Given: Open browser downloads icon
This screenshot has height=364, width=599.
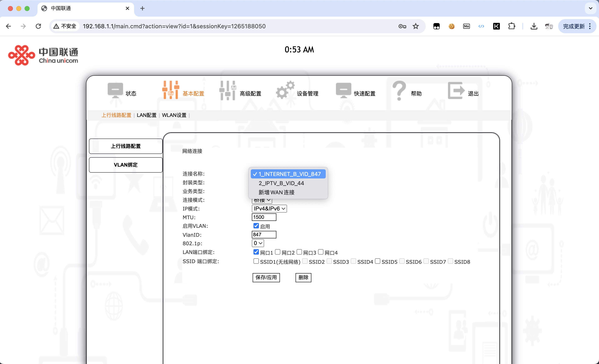Looking at the screenshot, I should point(534,26).
